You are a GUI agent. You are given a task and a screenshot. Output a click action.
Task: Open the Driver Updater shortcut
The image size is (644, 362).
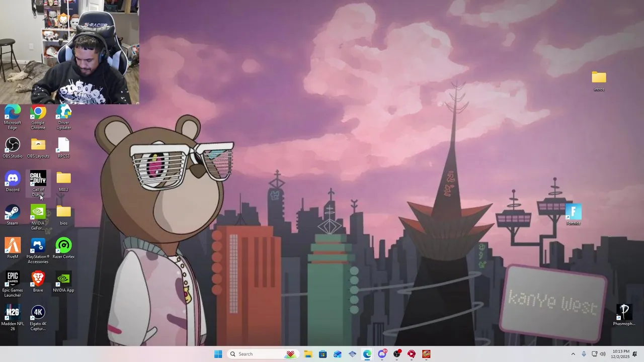pyautogui.click(x=63, y=118)
